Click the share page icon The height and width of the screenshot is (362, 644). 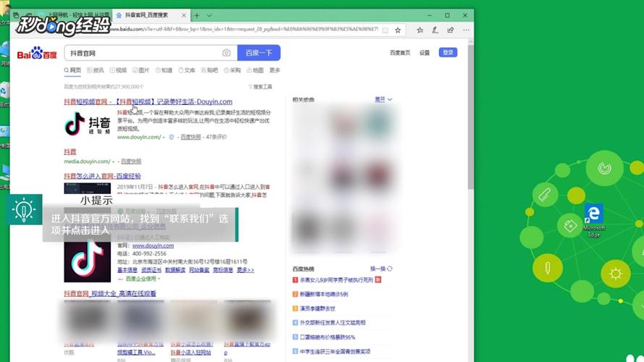[451, 30]
